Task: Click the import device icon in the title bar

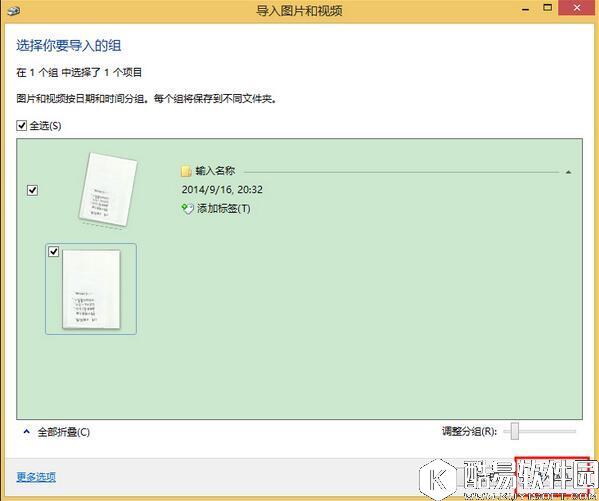Action: (x=13, y=10)
